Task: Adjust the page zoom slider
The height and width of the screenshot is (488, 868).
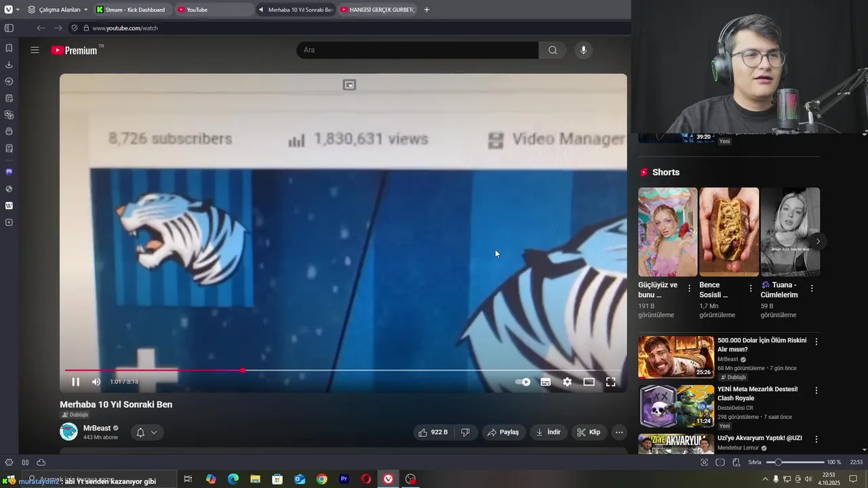Action: [x=795, y=462]
